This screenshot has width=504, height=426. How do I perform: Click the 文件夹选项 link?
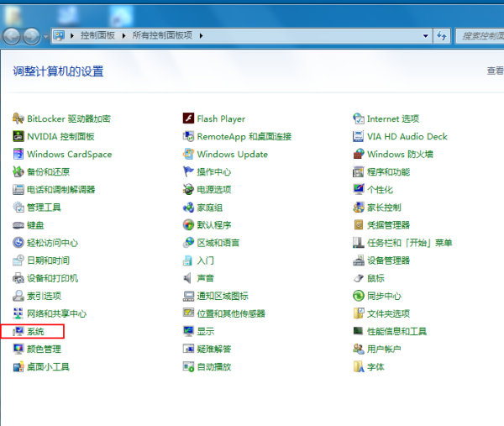[388, 313]
